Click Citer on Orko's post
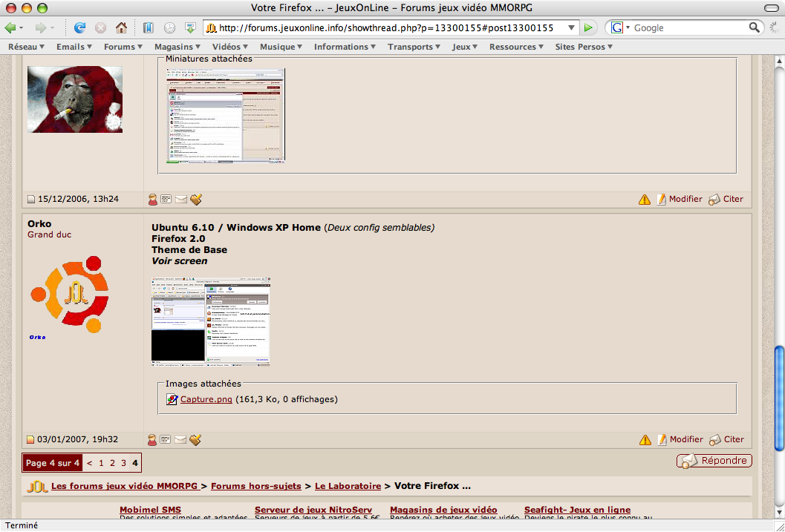785x532 pixels. tap(727, 439)
